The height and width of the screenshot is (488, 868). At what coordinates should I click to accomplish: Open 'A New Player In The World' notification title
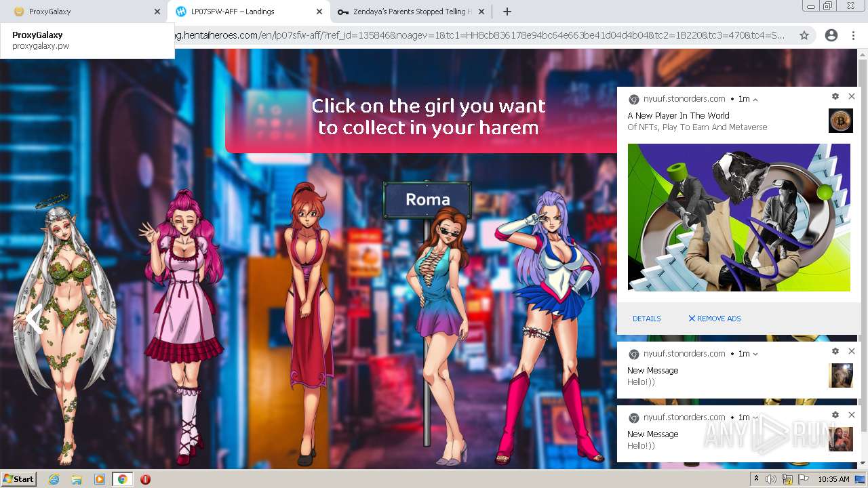pyautogui.click(x=678, y=116)
